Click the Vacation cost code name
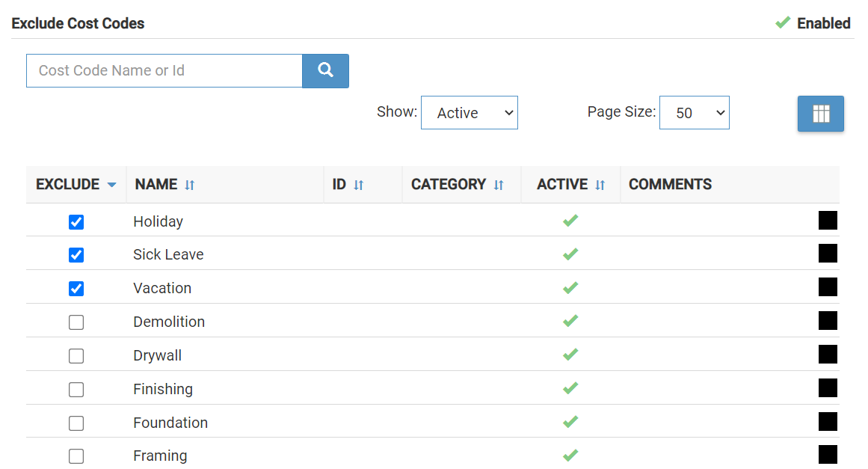868x469 pixels. [162, 288]
